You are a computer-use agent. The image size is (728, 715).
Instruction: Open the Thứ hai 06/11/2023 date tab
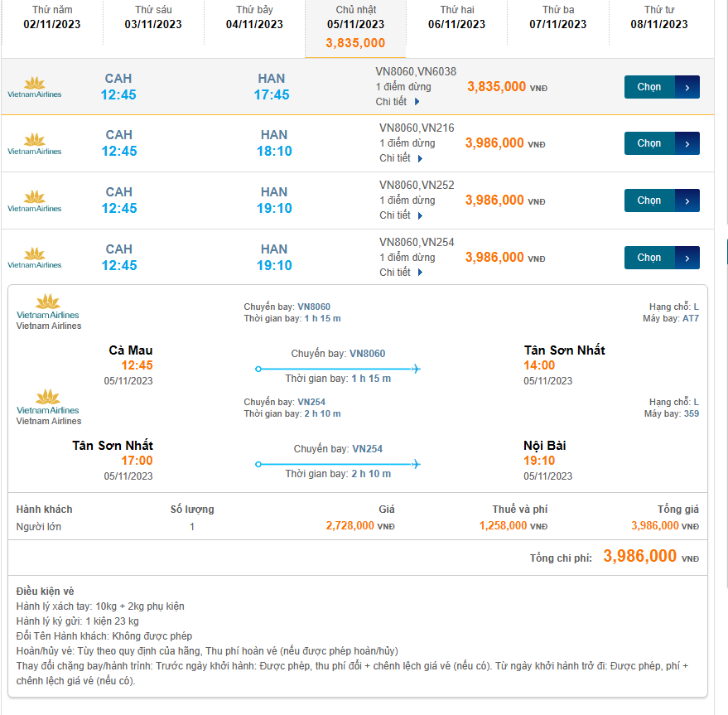click(x=456, y=17)
